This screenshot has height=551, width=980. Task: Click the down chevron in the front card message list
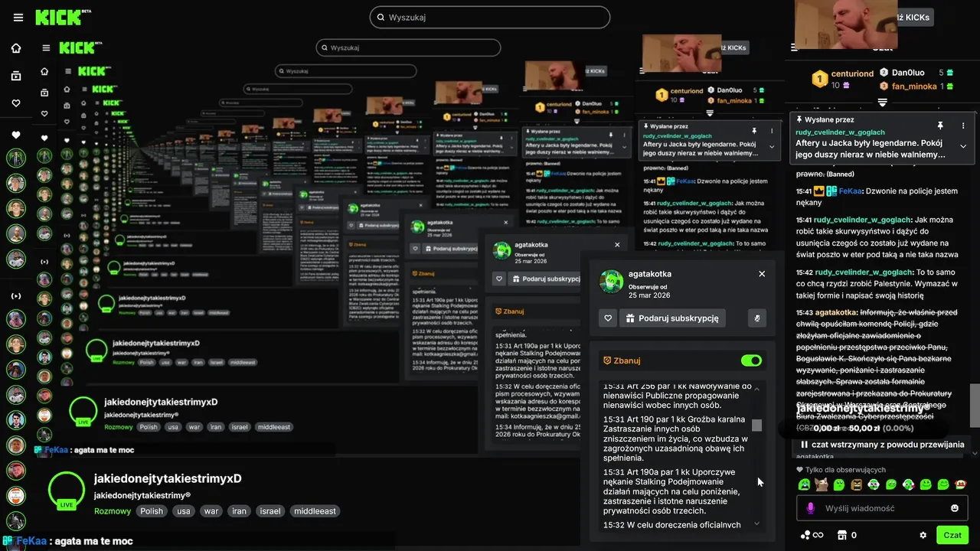tap(757, 523)
